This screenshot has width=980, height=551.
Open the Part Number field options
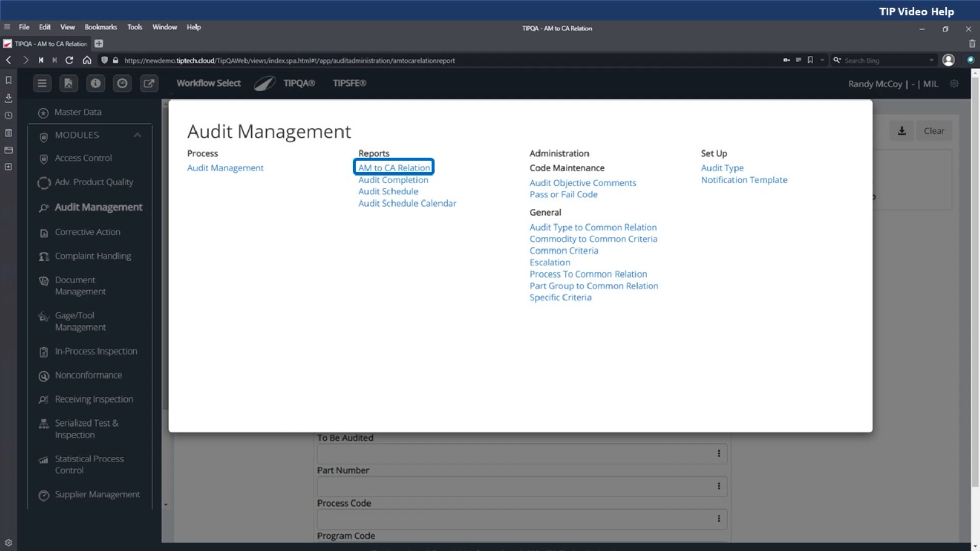click(719, 486)
